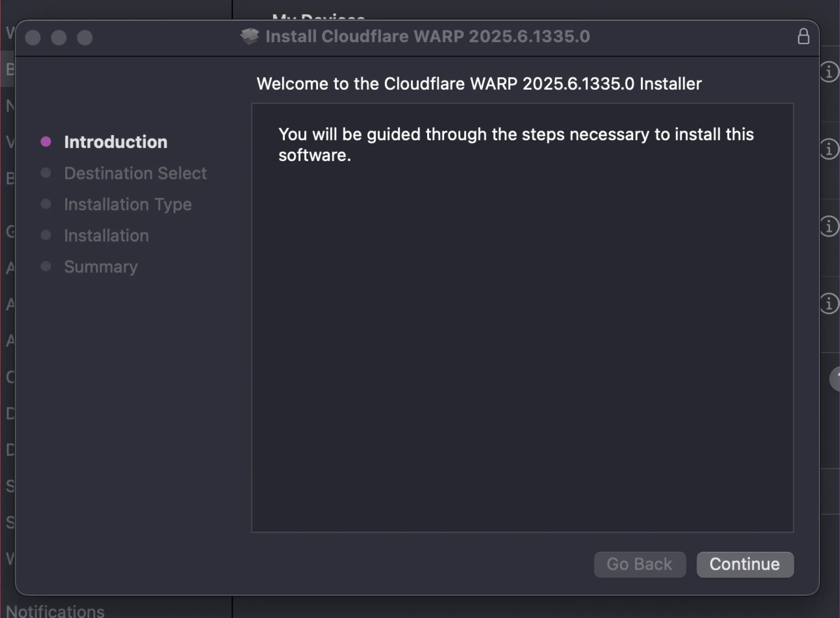Select Introduction in the steps sidebar
The width and height of the screenshot is (840, 618).
click(115, 141)
